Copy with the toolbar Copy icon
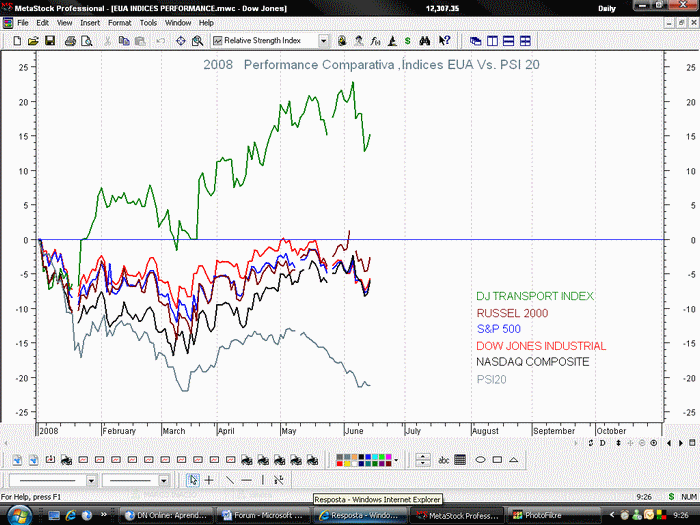Screen dimensions: 700x525 click(x=124, y=41)
